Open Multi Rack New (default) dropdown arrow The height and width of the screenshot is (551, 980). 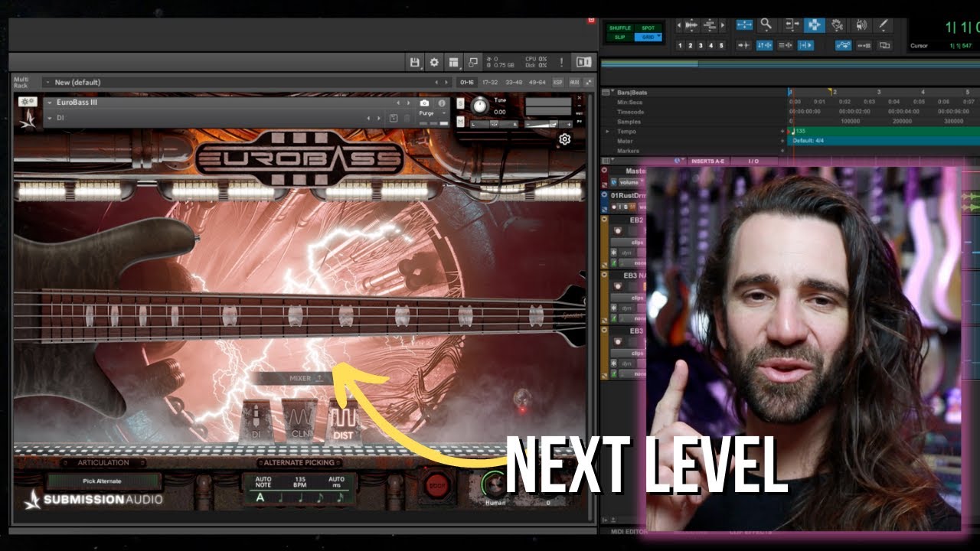47,82
